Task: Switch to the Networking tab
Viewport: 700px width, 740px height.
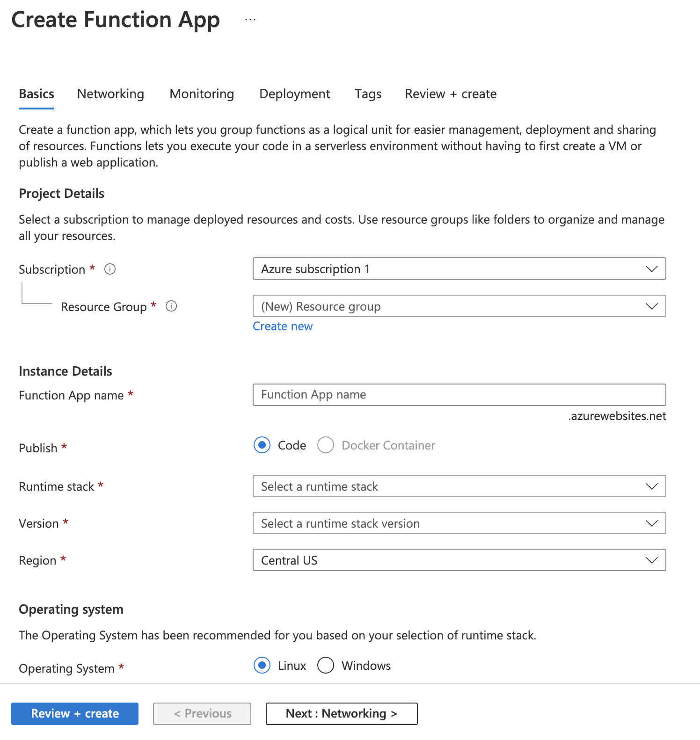Action: point(110,94)
